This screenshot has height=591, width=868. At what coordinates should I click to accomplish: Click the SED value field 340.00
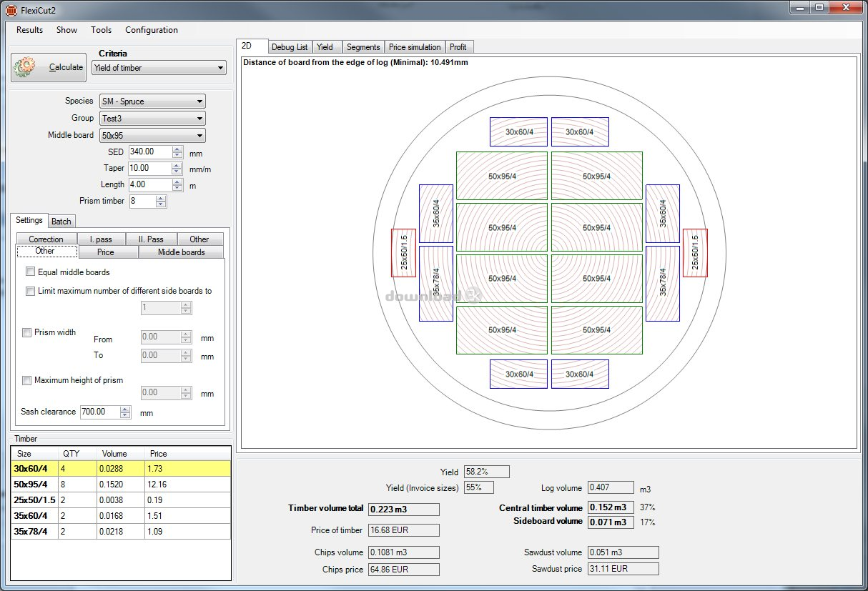point(150,152)
